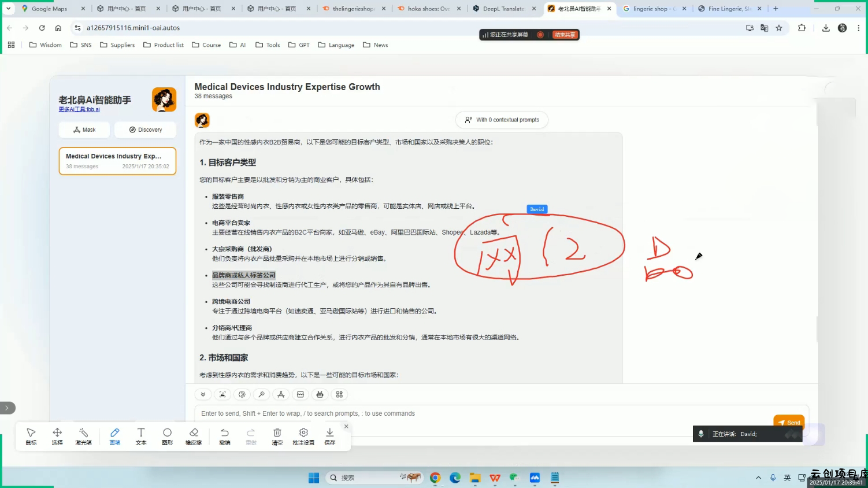Open the Suppliers bookmark folder

click(117, 45)
